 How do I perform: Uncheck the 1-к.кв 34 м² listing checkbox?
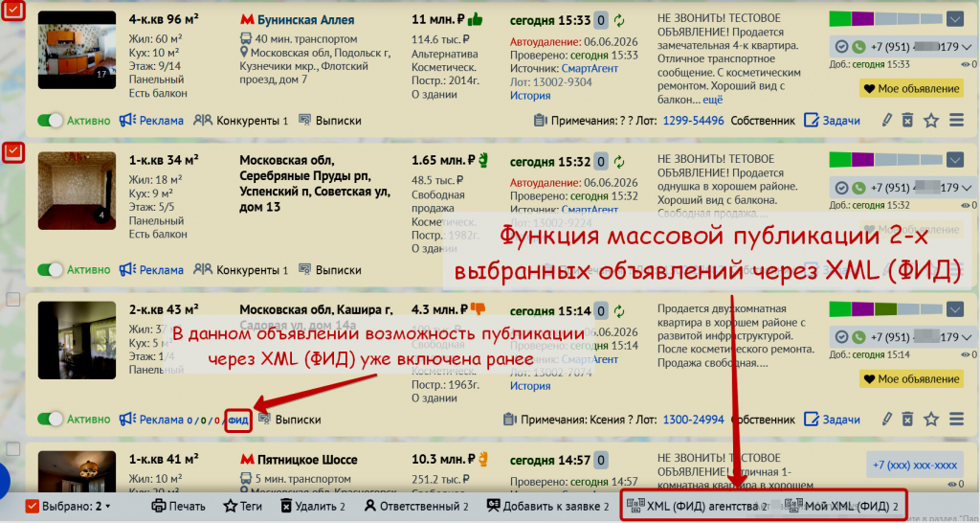(x=13, y=151)
